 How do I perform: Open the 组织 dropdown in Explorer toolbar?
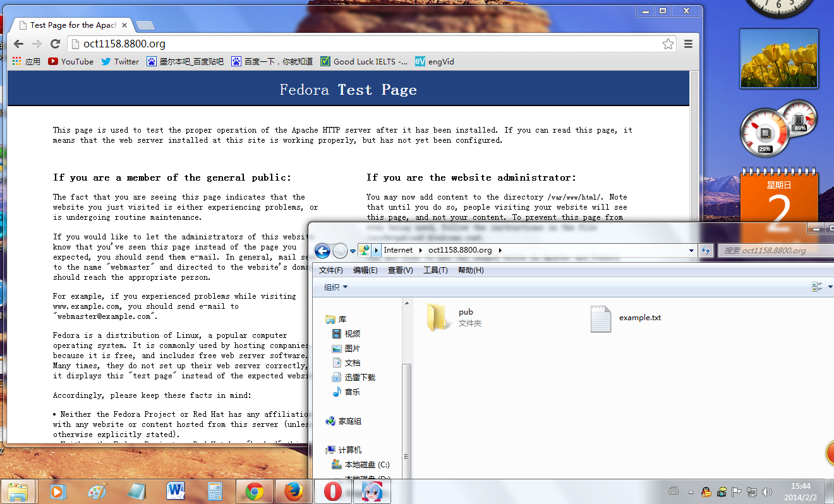click(335, 287)
